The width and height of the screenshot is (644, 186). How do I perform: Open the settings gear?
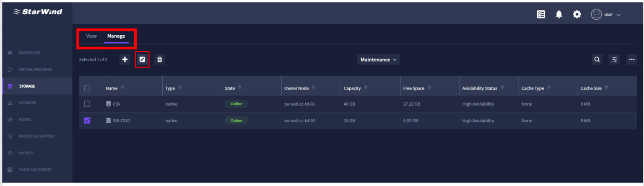coord(577,14)
